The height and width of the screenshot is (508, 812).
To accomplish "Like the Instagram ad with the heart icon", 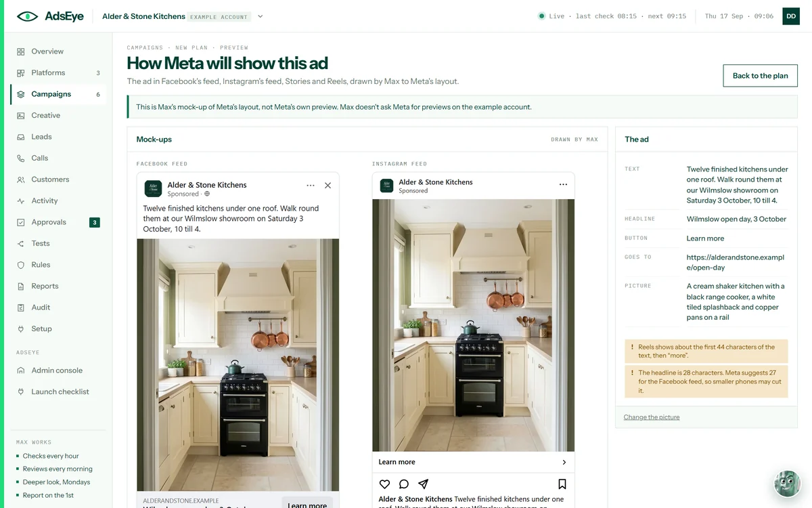I will tap(384, 484).
